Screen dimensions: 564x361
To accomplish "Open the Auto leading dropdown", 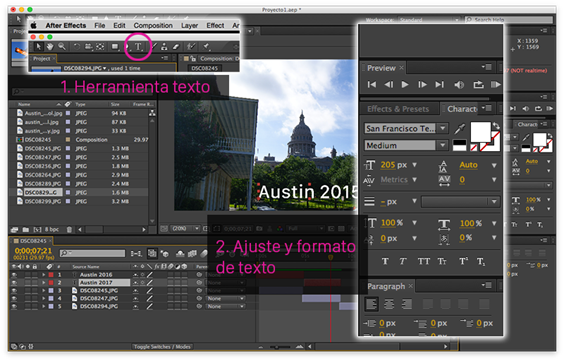I will click(x=494, y=165).
